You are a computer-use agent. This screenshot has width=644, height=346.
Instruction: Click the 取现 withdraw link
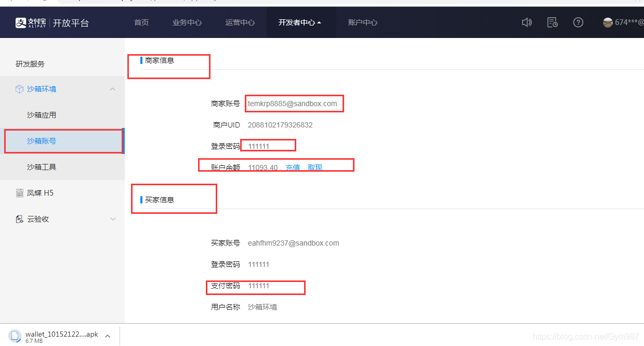point(315,168)
